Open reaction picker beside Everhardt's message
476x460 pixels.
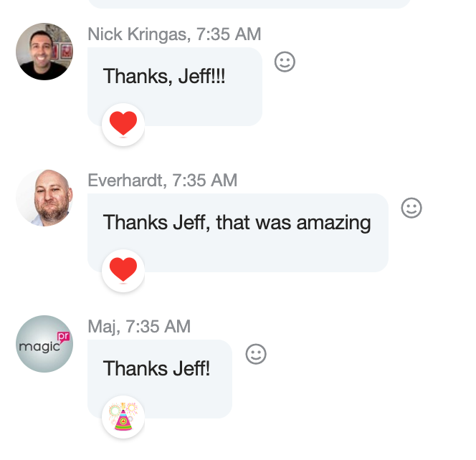[411, 208]
